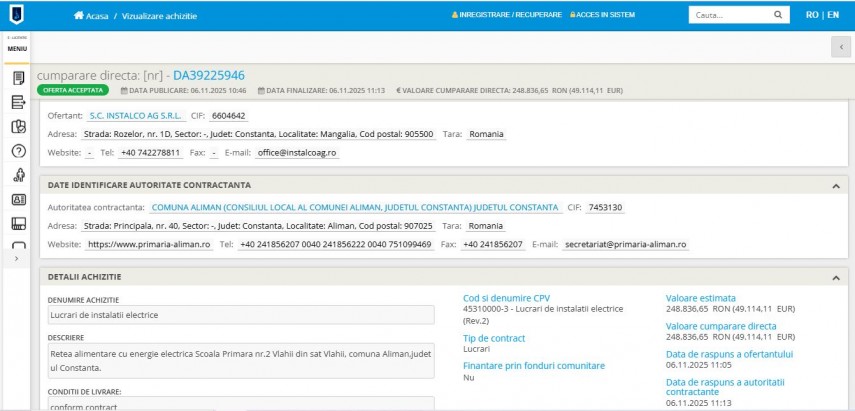Click the monitor-shaped icon in the sidebar
855x411 pixels.
point(18,223)
